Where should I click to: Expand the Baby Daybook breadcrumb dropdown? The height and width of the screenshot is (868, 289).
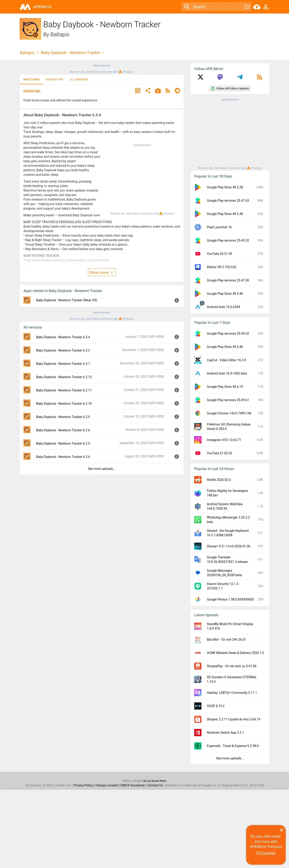103,53
